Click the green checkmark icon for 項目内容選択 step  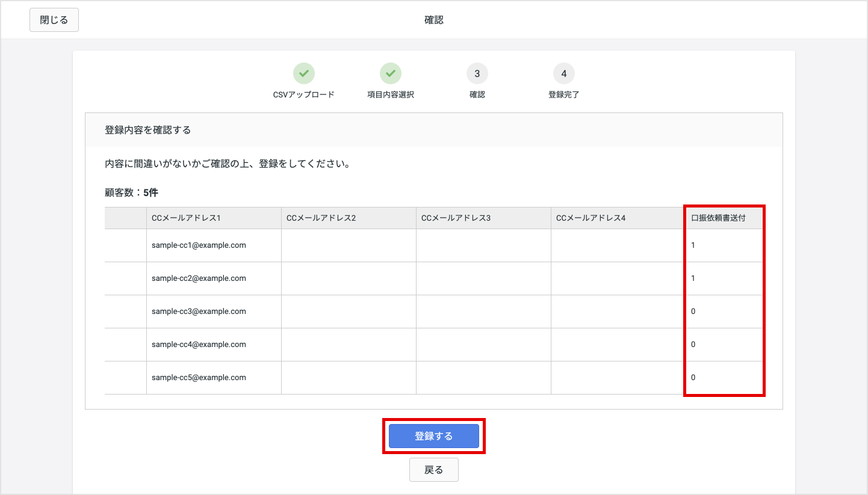click(391, 73)
